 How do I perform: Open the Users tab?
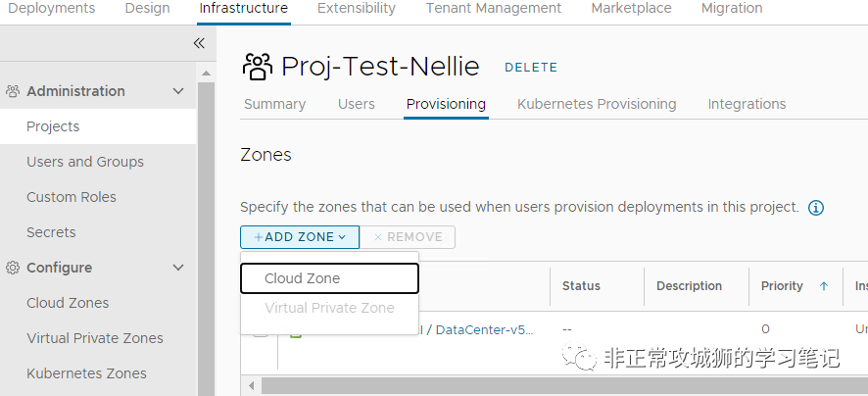(356, 104)
